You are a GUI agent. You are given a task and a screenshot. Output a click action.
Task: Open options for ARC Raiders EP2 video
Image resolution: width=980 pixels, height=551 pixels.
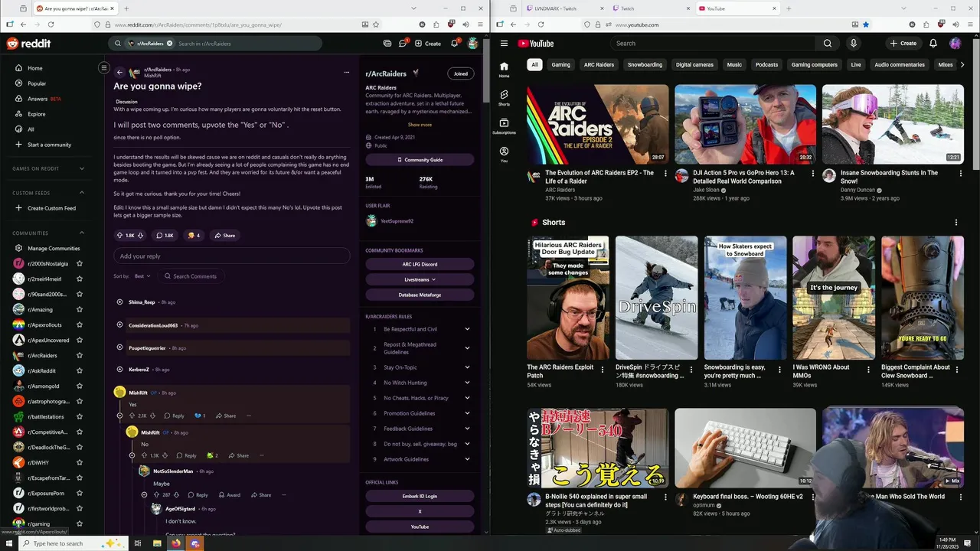point(665,174)
